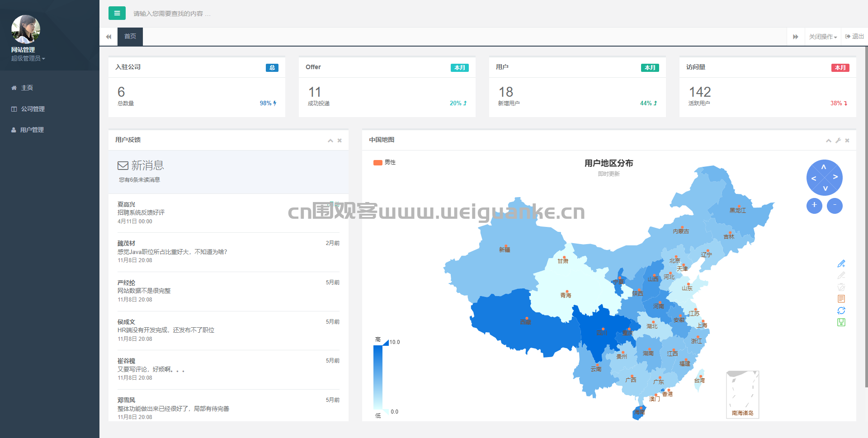
Task: Open 主页 in the sidebar
Action: (50, 88)
